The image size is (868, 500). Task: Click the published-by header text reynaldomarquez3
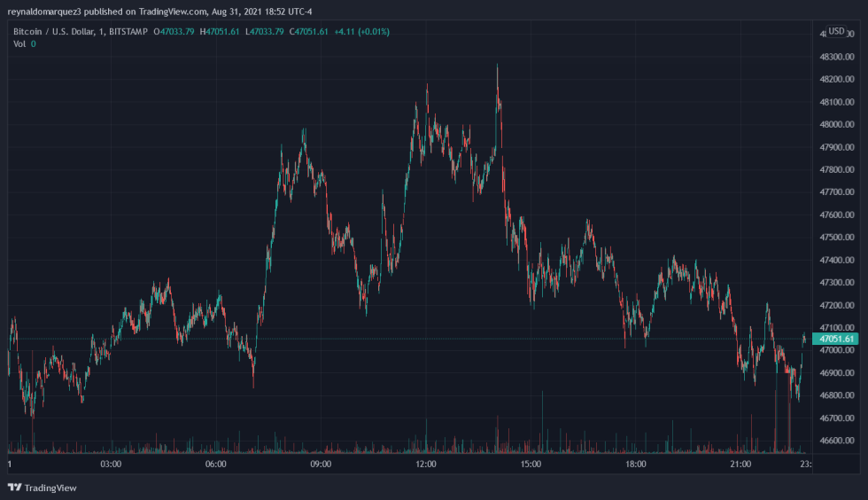point(44,12)
